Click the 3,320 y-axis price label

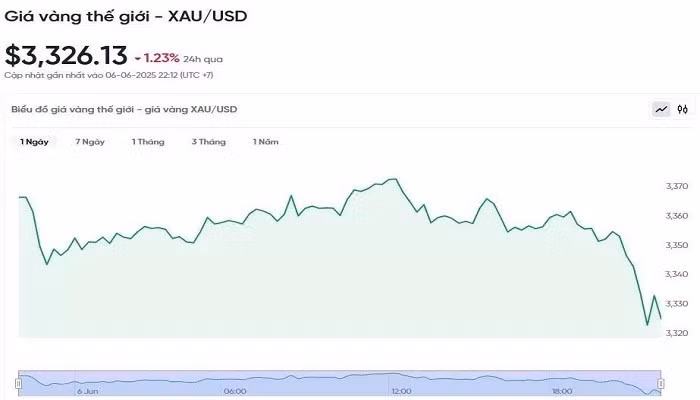[677, 333]
